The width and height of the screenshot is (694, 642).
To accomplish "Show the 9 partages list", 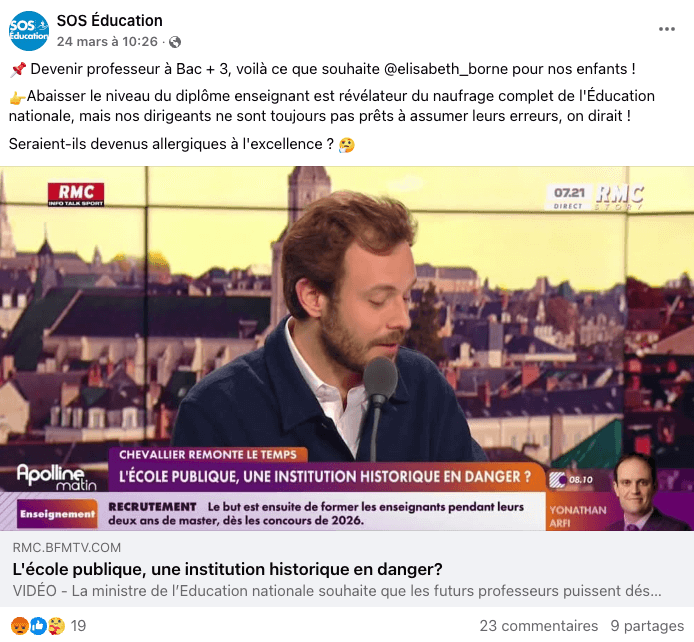I will (647, 626).
